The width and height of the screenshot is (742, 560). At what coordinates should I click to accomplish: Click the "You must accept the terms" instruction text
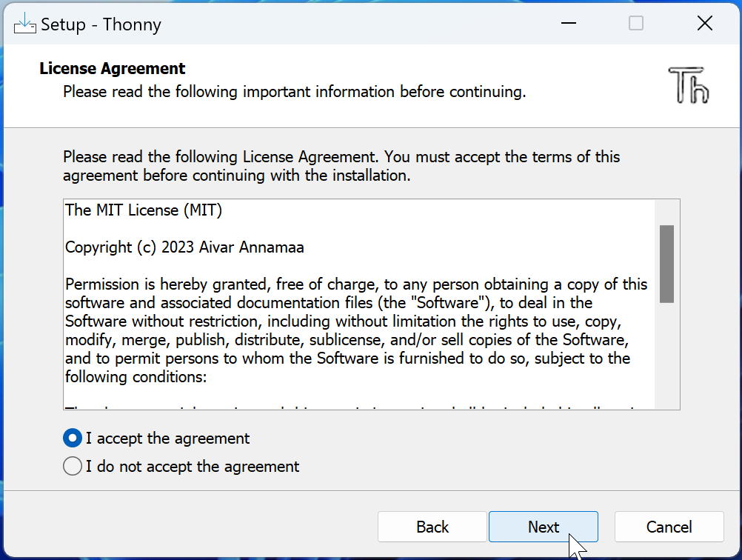click(341, 167)
